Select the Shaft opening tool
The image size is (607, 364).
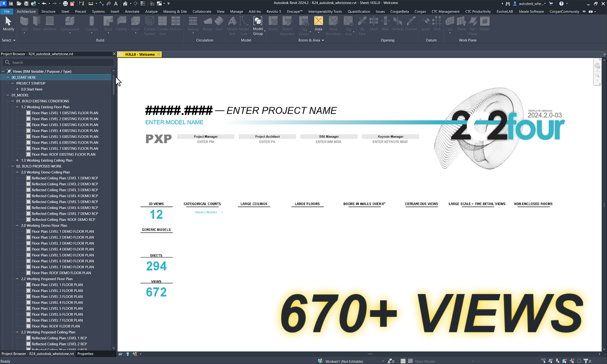(x=374, y=24)
